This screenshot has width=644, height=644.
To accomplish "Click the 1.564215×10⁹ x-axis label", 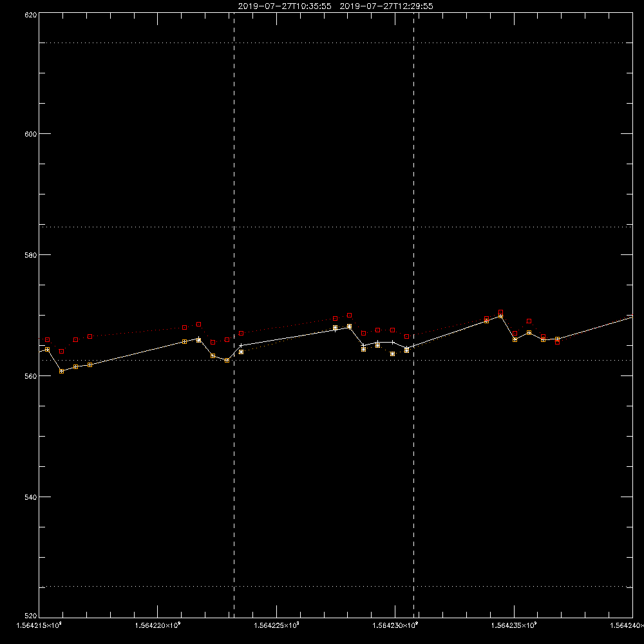I will [x=39, y=625].
